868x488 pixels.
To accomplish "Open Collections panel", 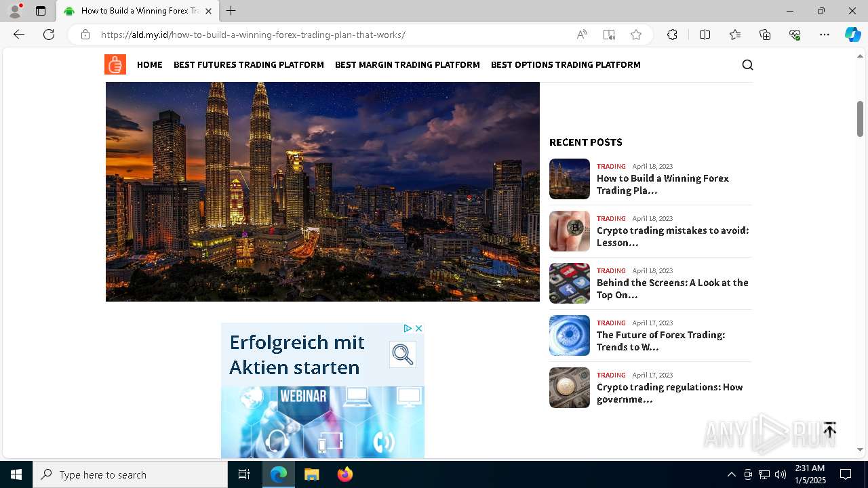I will (765, 35).
